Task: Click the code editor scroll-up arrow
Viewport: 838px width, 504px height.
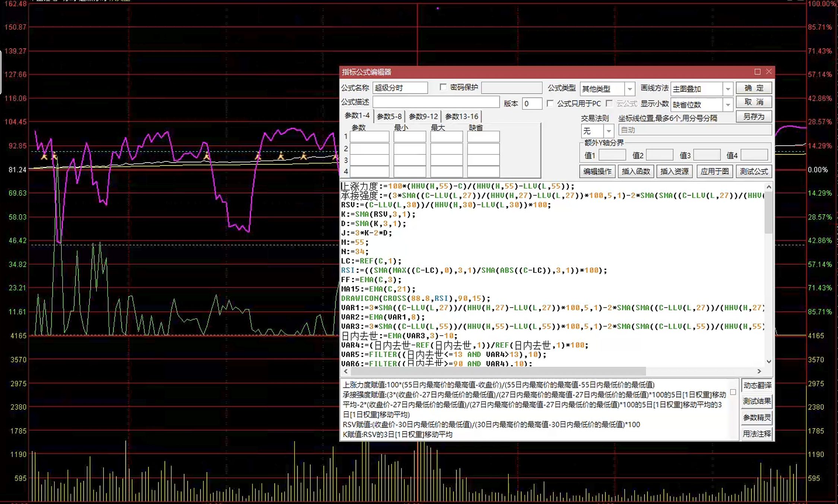Action: point(769,186)
